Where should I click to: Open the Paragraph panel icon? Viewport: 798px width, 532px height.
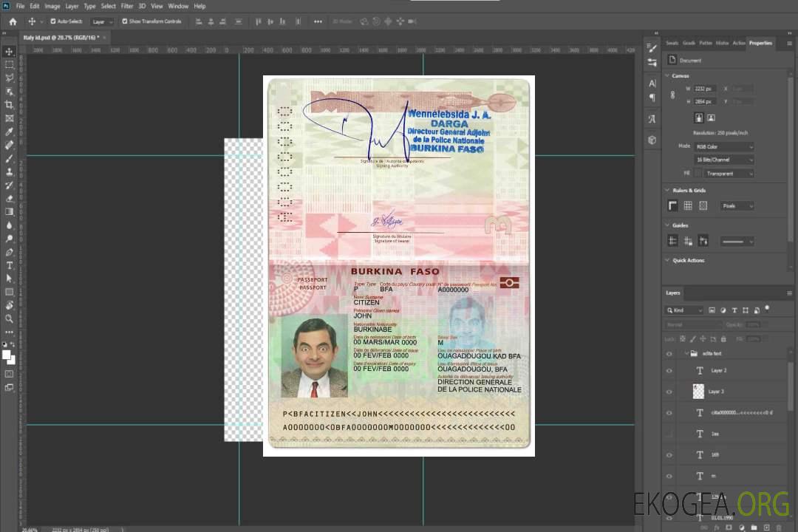click(652, 98)
